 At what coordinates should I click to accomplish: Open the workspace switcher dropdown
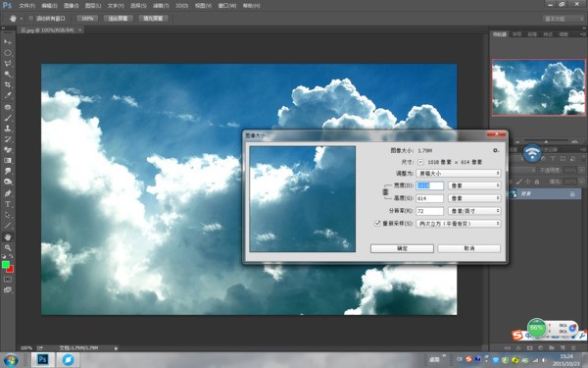[x=563, y=19]
